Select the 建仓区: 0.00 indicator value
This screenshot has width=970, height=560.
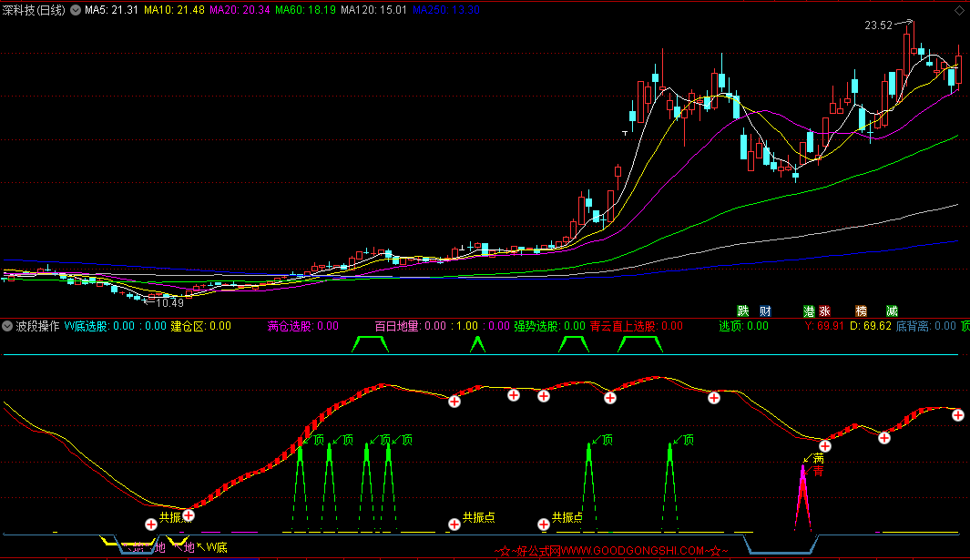pos(201,326)
